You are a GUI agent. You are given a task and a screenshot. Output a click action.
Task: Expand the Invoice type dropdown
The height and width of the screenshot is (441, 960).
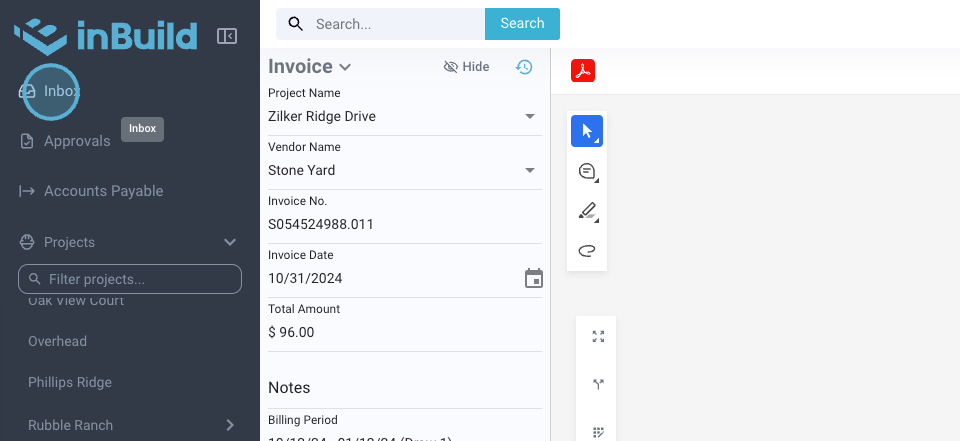pos(345,67)
